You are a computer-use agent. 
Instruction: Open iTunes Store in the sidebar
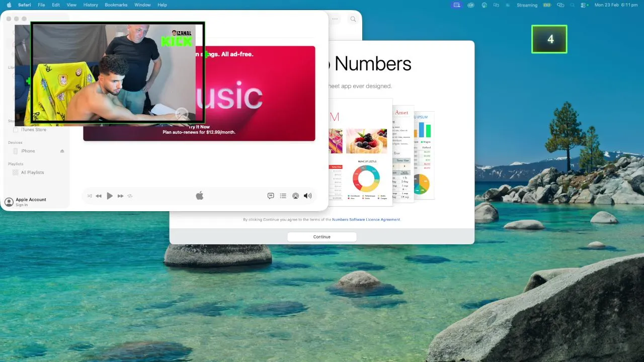[33, 130]
